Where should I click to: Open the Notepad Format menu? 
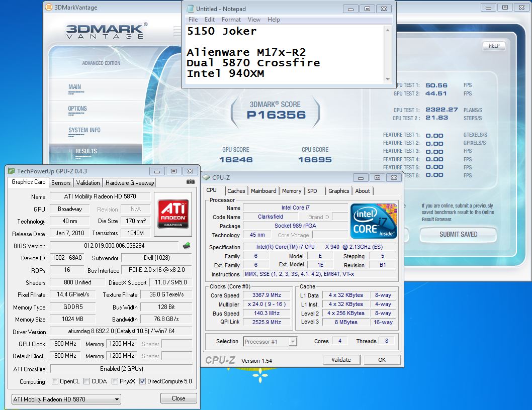(231, 20)
